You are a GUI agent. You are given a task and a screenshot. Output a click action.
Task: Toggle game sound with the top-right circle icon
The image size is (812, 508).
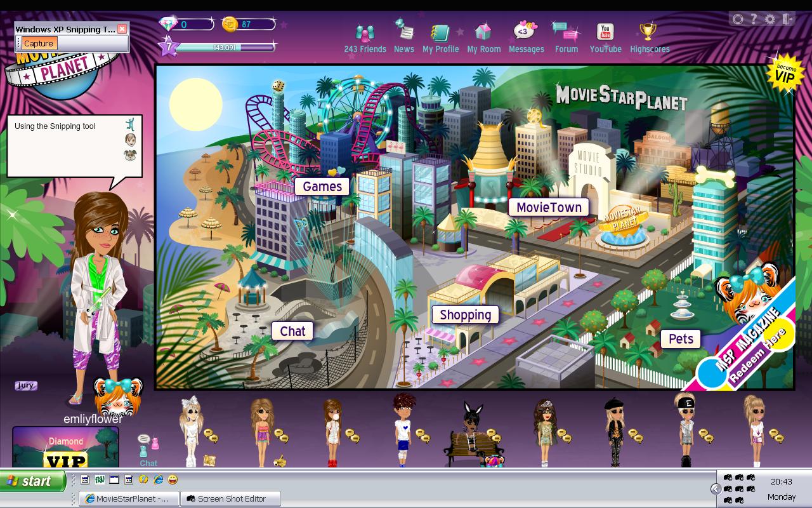(737, 19)
